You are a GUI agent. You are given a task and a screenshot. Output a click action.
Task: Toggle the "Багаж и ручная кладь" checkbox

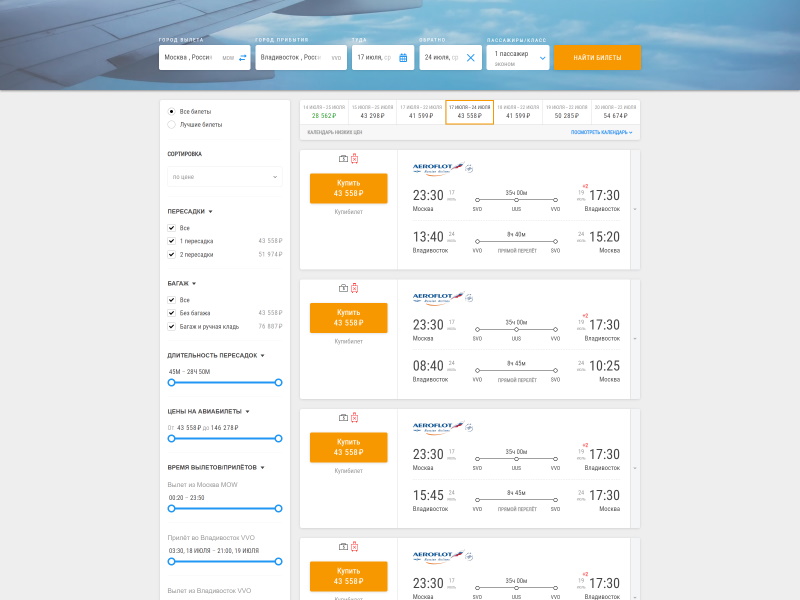pyautogui.click(x=171, y=326)
